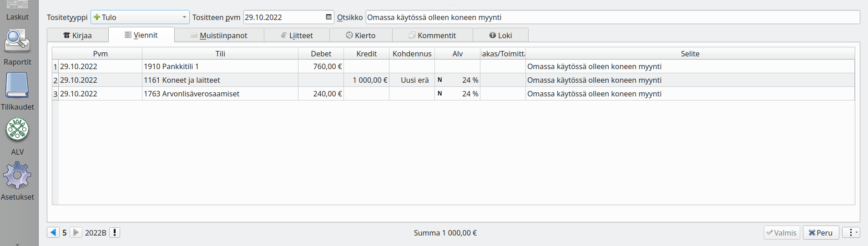Switch to the Kirjaa tab
The height and width of the screenshot is (246, 868).
(78, 35)
